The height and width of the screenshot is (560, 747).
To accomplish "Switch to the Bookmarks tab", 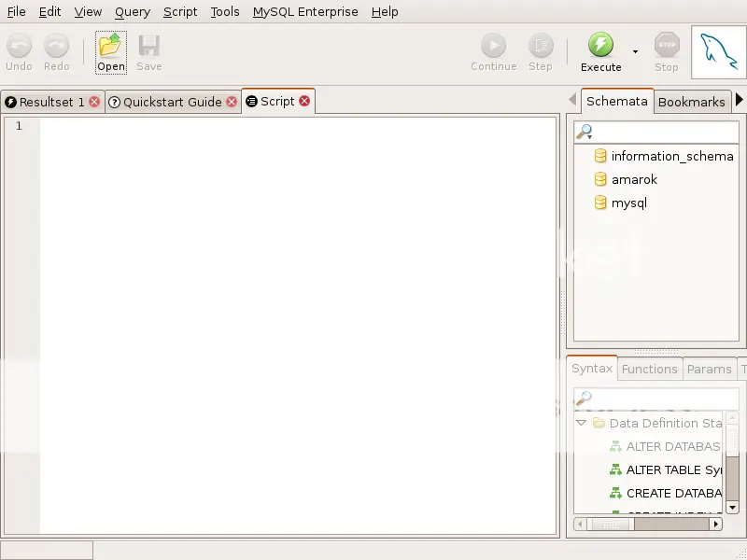I will (691, 102).
